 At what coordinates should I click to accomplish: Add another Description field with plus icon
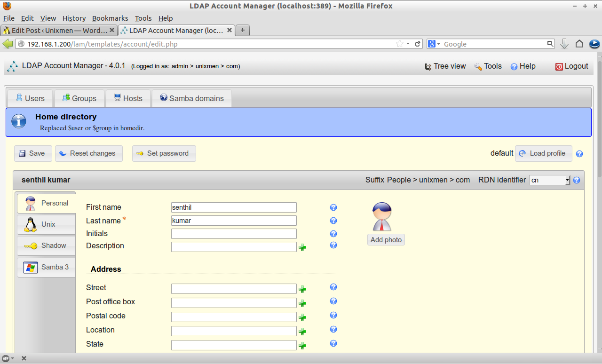(303, 247)
